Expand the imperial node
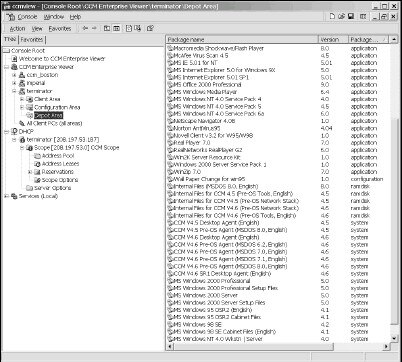The width and height of the screenshot is (402, 362). 14,83
